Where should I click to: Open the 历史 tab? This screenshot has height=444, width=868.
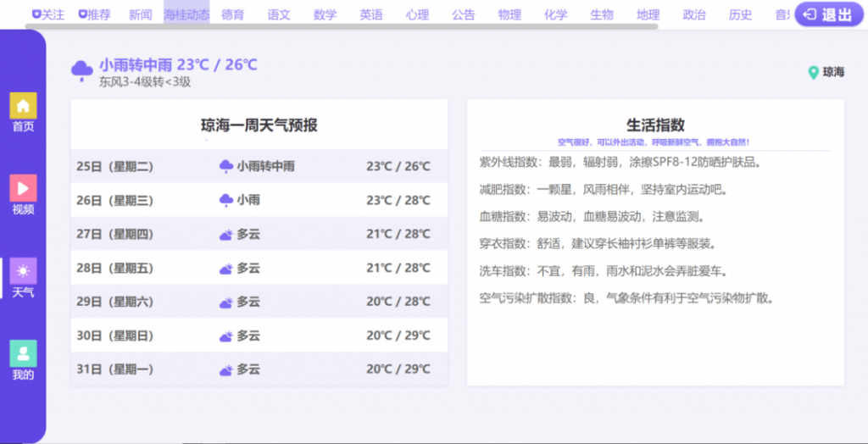point(740,15)
